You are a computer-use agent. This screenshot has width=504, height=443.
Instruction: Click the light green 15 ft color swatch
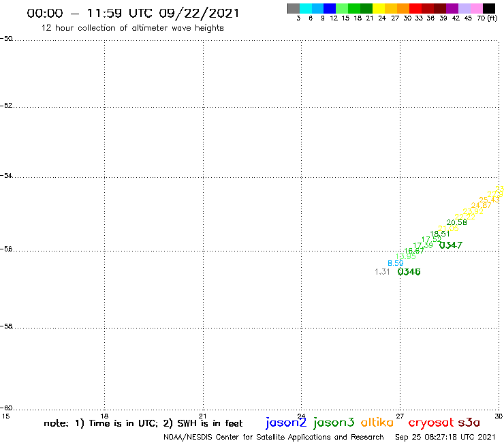click(342, 8)
